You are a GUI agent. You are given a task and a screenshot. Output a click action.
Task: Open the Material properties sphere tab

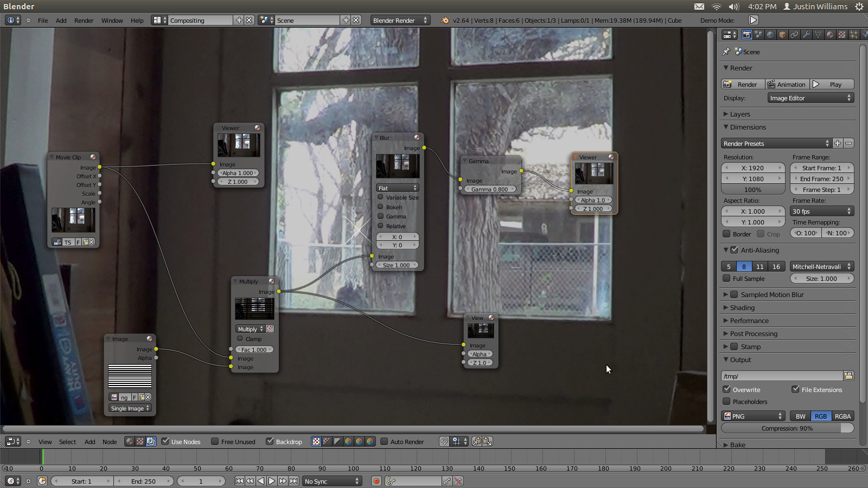click(830, 35)
